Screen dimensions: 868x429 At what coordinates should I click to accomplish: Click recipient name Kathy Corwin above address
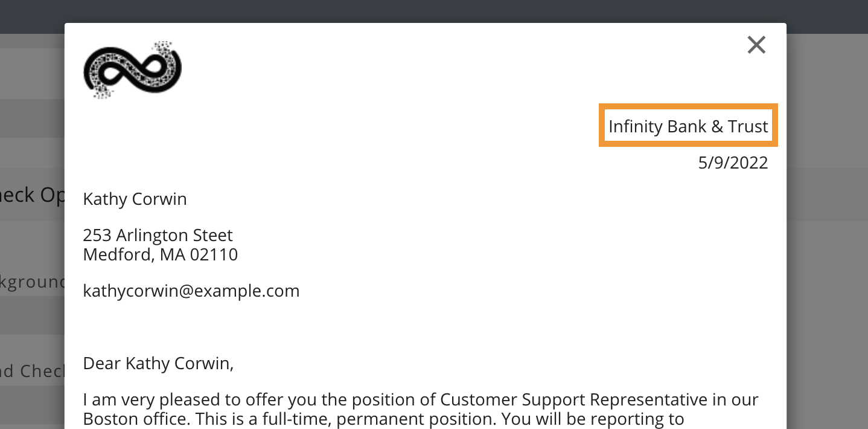[x=135, y=199]
